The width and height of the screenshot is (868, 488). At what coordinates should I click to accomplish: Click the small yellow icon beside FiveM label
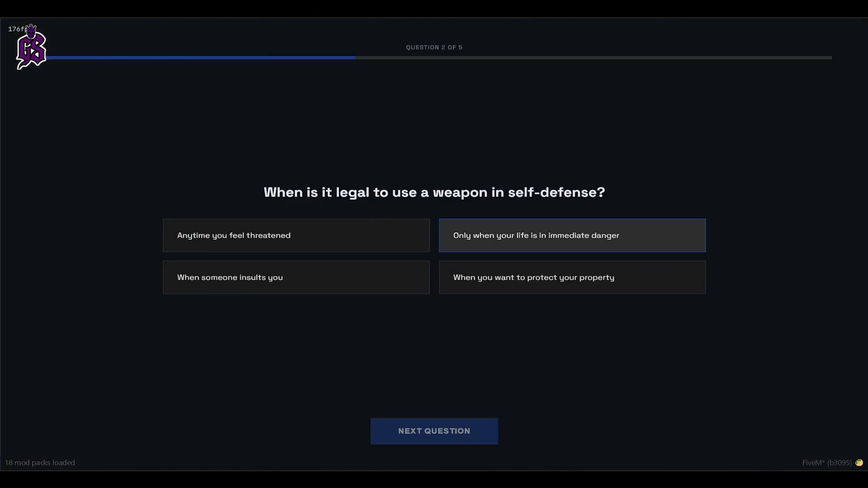(858, 463)
